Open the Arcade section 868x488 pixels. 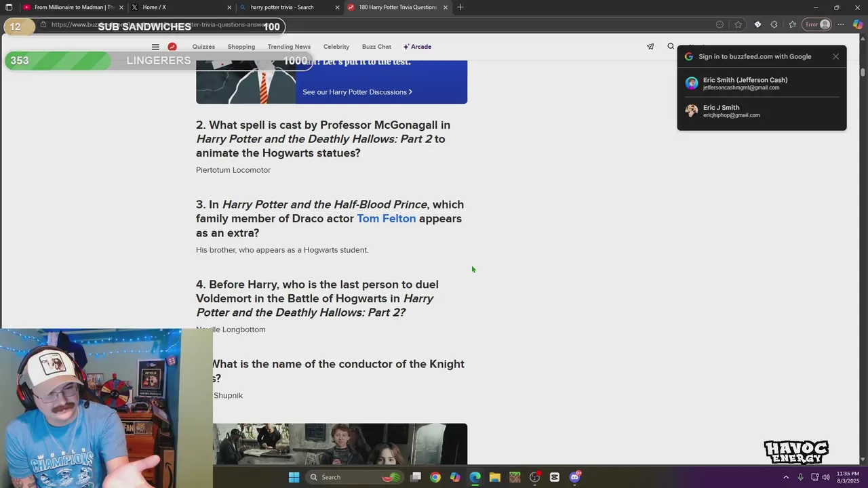[x=418, y=47]
